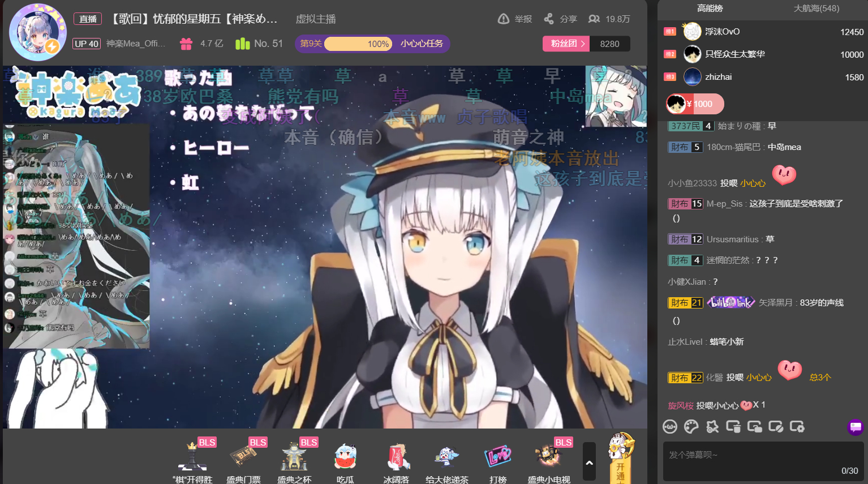
Task: Click the 分享 share icon
Action: click(549, 19)
